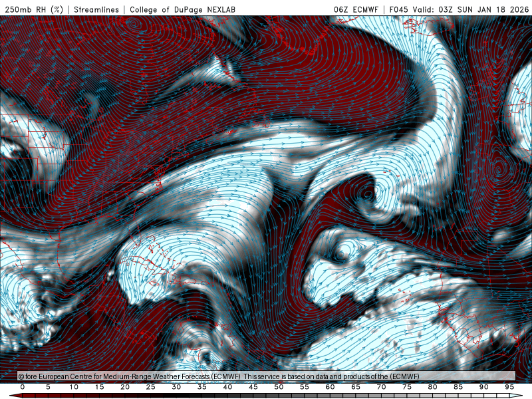The width and height of the screenshot is (532, 399).
Task: Click the '55' label on the RH scale
Action: (x=305, y=387)
